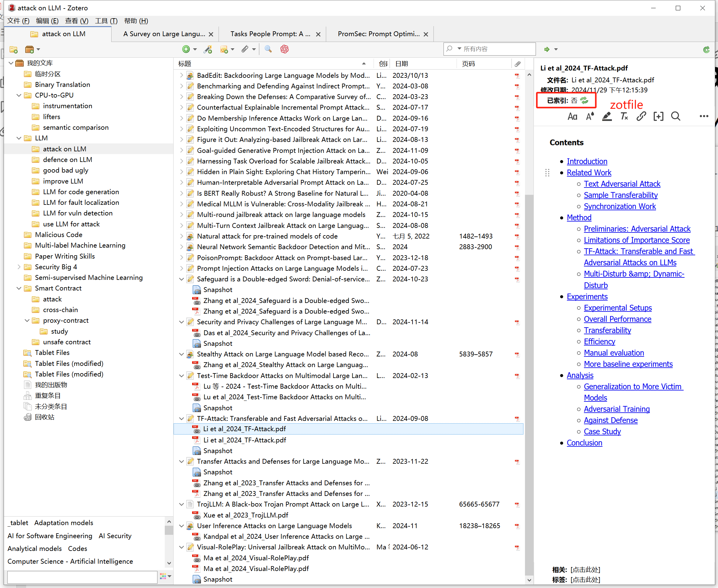
Task: Click the find magnifier icon in note editor
Action: click(676, 116)
